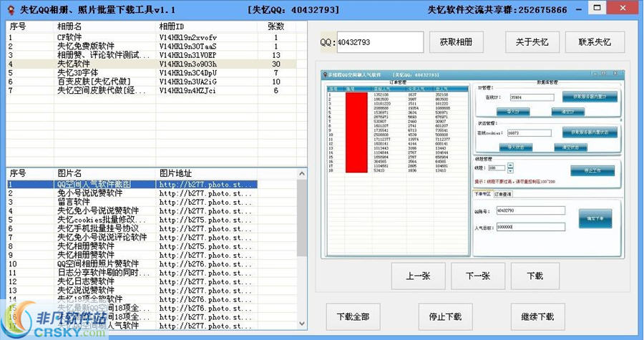This screenshot has width=644, height=340.
Task: Click photo URL in row 5
Action: (205, 220)
